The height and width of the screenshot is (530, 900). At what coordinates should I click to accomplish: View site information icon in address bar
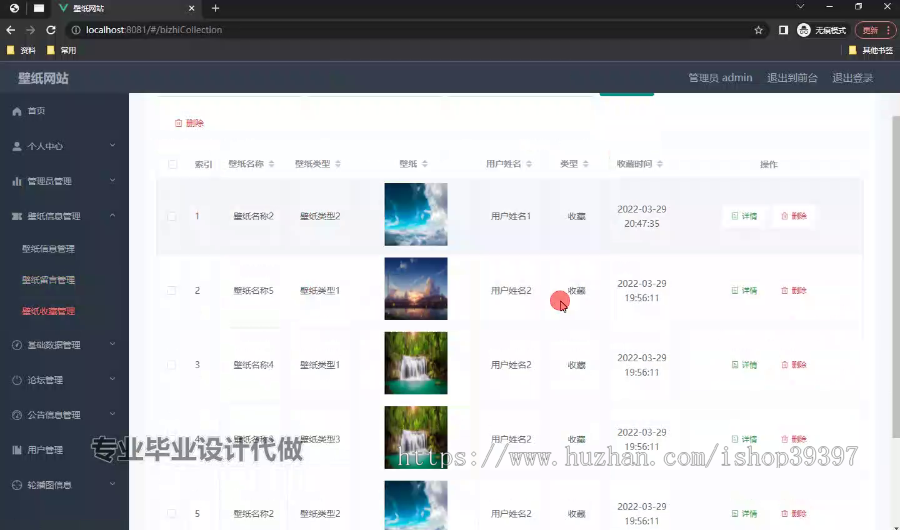[x=76, y=30]
